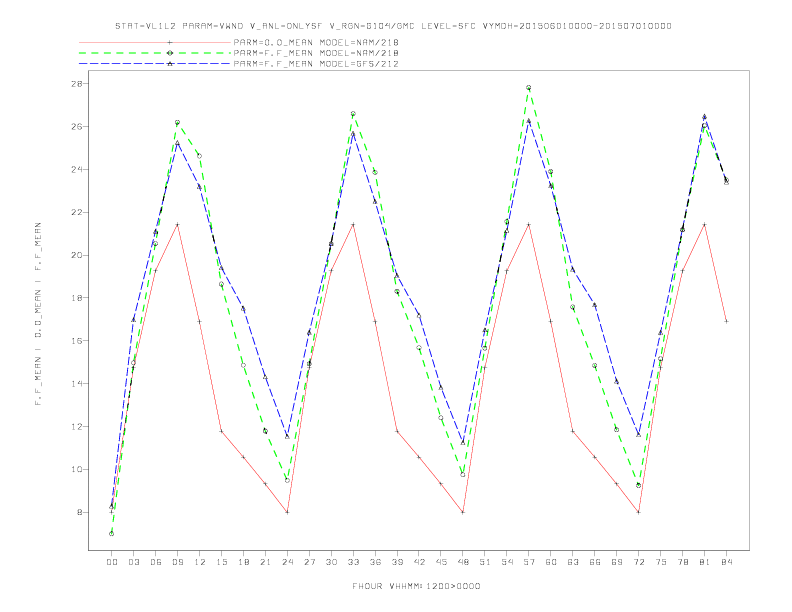Click the green circle data point at hour 57 peak
This screenshot has width=792, height=612.
tap(529, 87)
